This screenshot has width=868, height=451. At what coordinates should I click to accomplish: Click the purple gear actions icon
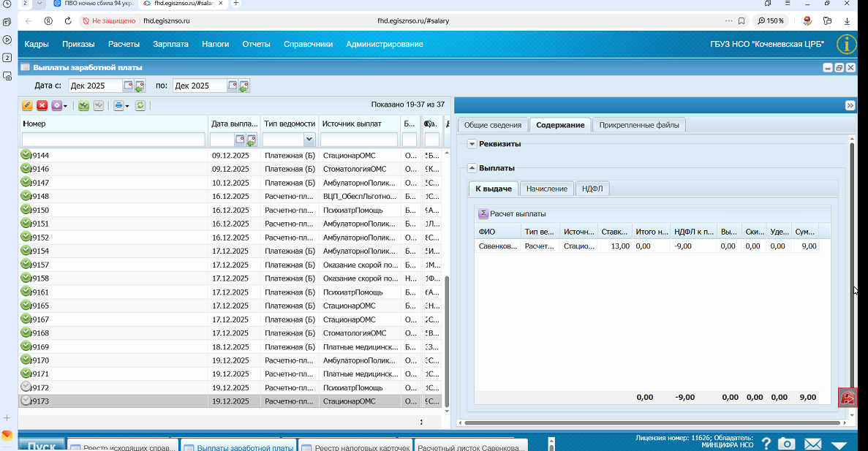tap(56, 105)
